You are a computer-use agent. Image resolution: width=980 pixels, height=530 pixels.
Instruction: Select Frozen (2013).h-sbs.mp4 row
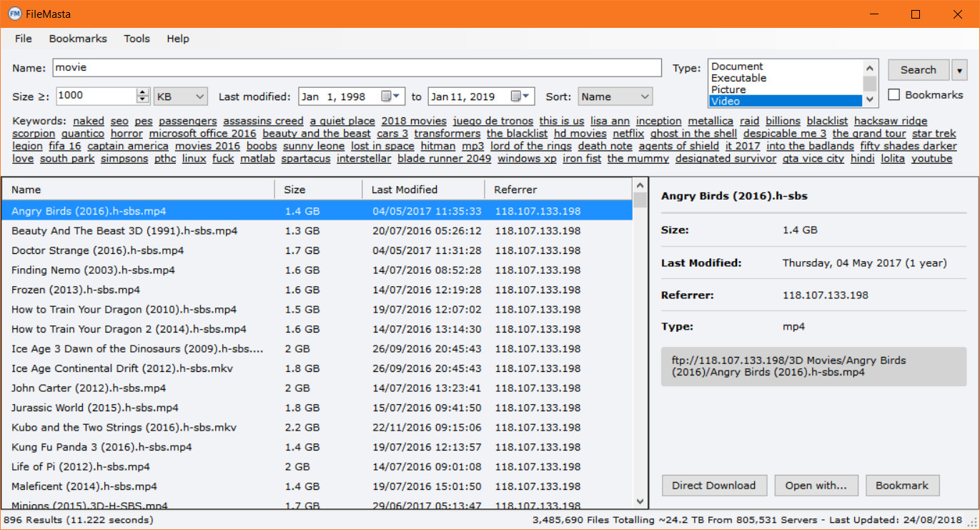317,290
